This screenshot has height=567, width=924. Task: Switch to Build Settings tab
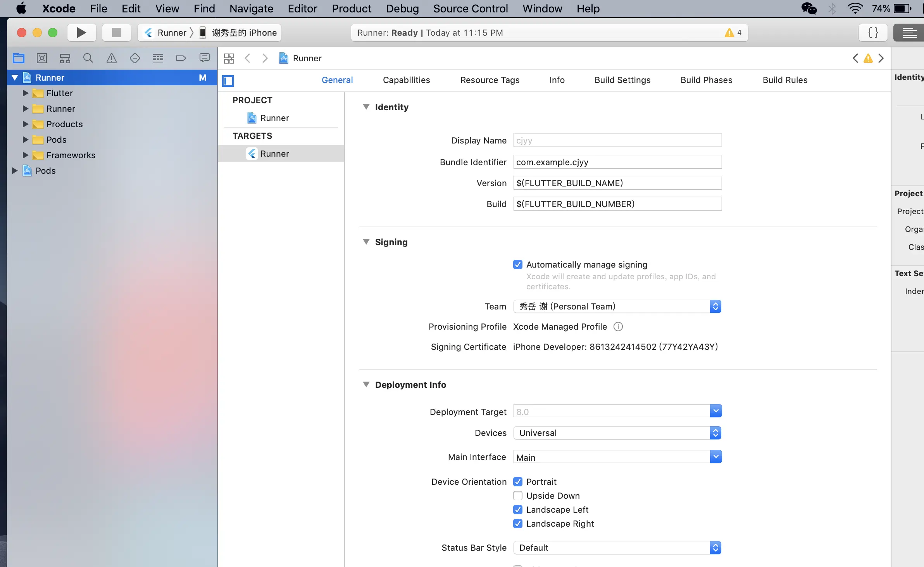[x=622, y=80]
